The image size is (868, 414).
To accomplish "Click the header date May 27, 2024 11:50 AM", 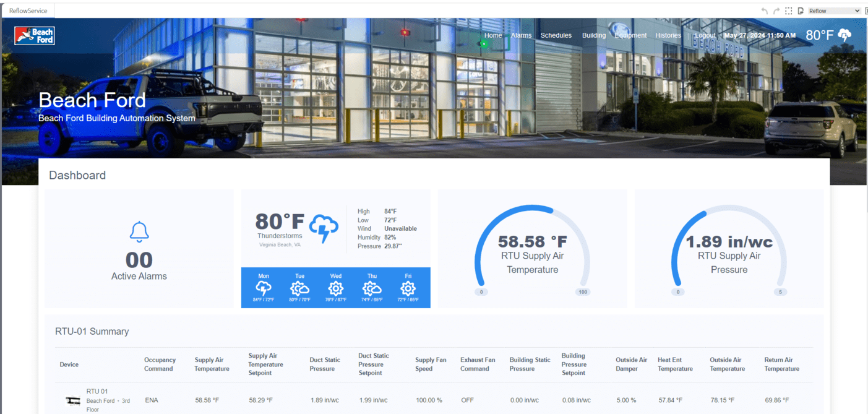I will click(760, 35).
